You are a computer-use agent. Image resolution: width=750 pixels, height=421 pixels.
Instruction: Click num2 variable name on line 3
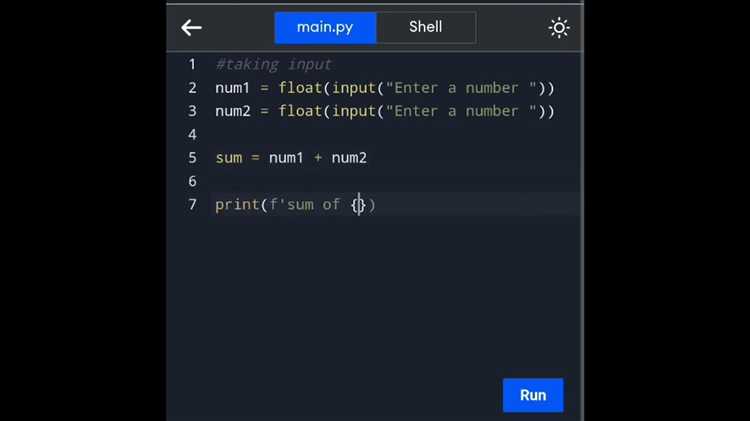[233, 111]
